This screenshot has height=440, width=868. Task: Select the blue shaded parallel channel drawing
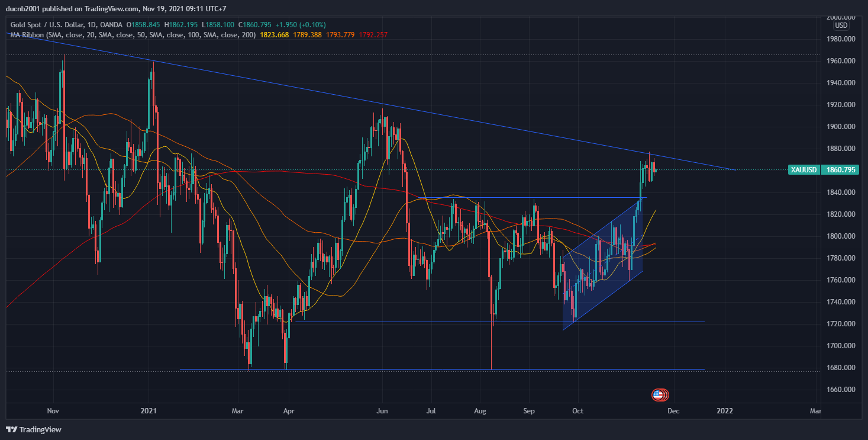coord(602,265)
